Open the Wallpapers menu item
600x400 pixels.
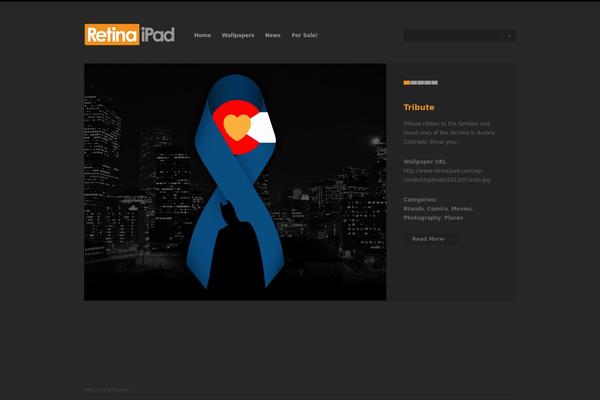point(238,35)
